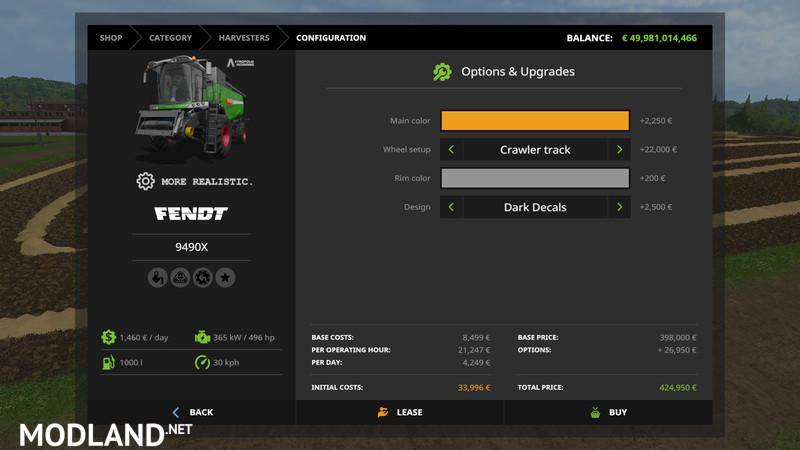Click the per operating hour 21,247 €
The height and width of the screenshot is (450, 800).
[474, 350]
